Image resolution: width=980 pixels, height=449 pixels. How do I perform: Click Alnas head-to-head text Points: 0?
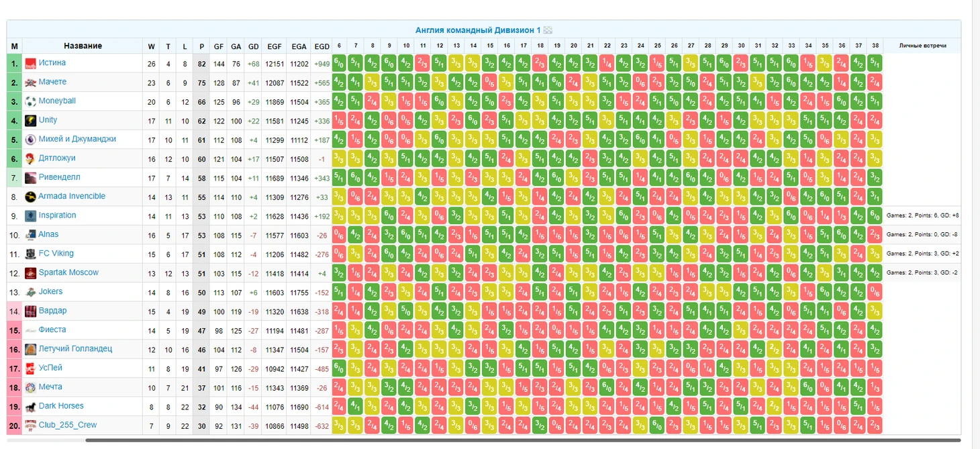click(x=924, y=235)
